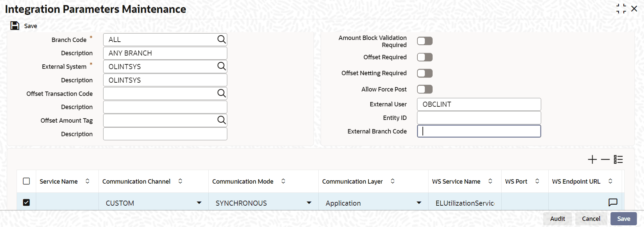644x227 pixels.
Task: Sort by Service Name column header
Action: coord(87,181)
